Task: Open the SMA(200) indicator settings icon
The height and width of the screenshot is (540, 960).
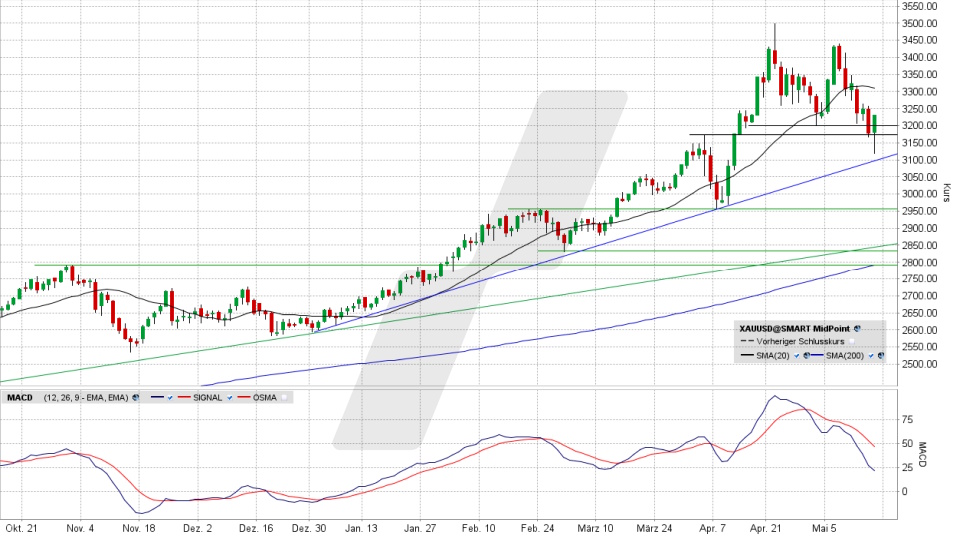Action: 881,355
